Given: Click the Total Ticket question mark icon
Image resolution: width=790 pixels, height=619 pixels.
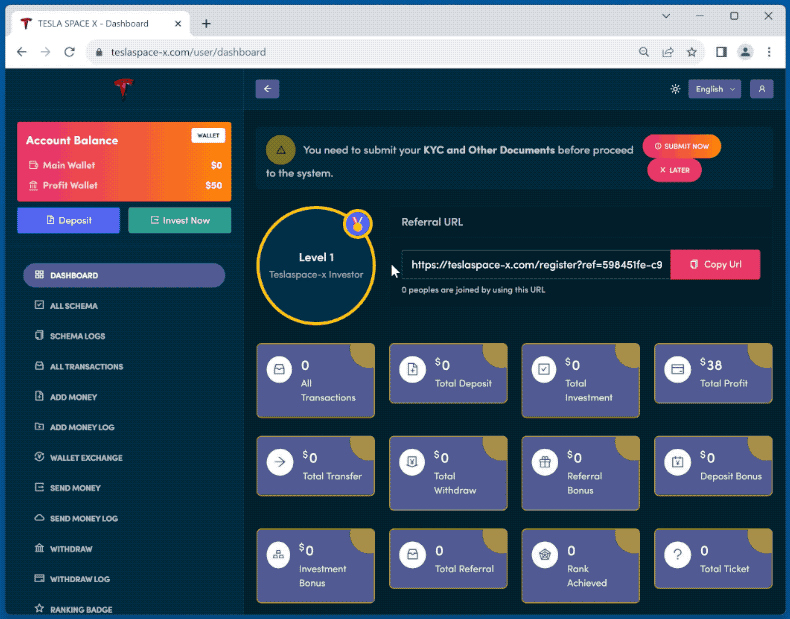Looking at the screenshot, I should click(x=678, y=555).
